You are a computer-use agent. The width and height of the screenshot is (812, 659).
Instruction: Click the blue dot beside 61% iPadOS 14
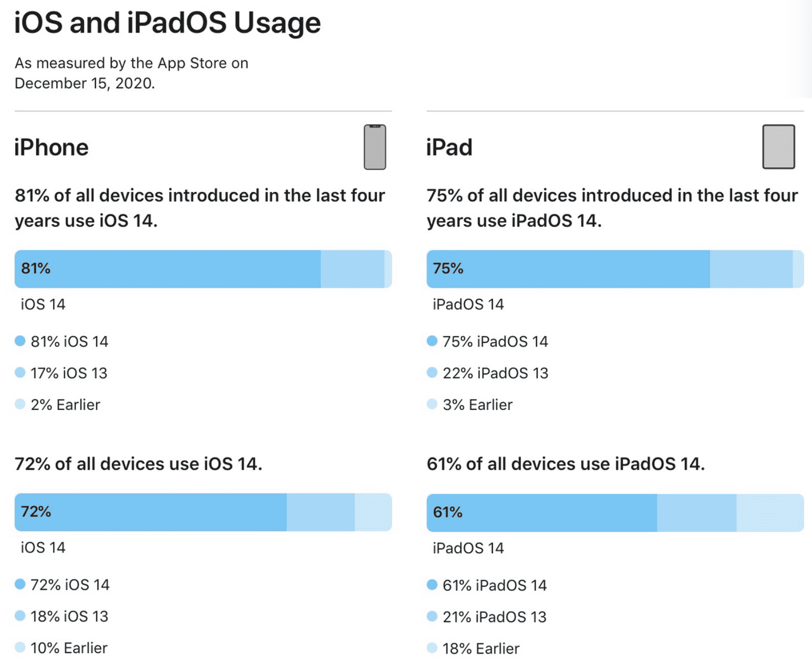click(x=432, y=585)
